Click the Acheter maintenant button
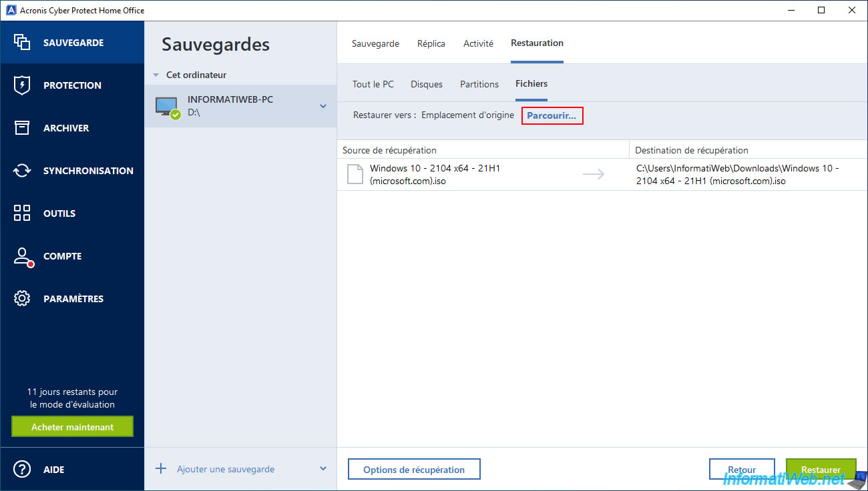 coord(72,427)
